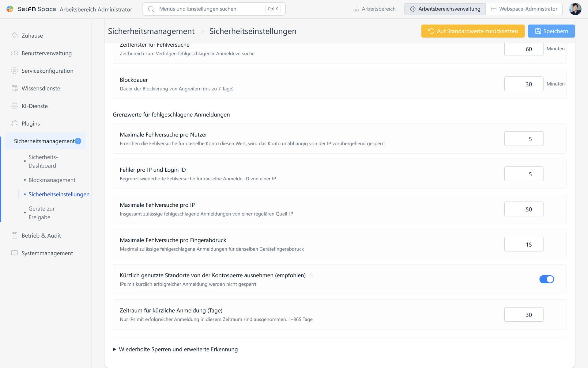
Task: Click Zeitraum für kürzliche Anmeldung input
Action: point(524,315)
